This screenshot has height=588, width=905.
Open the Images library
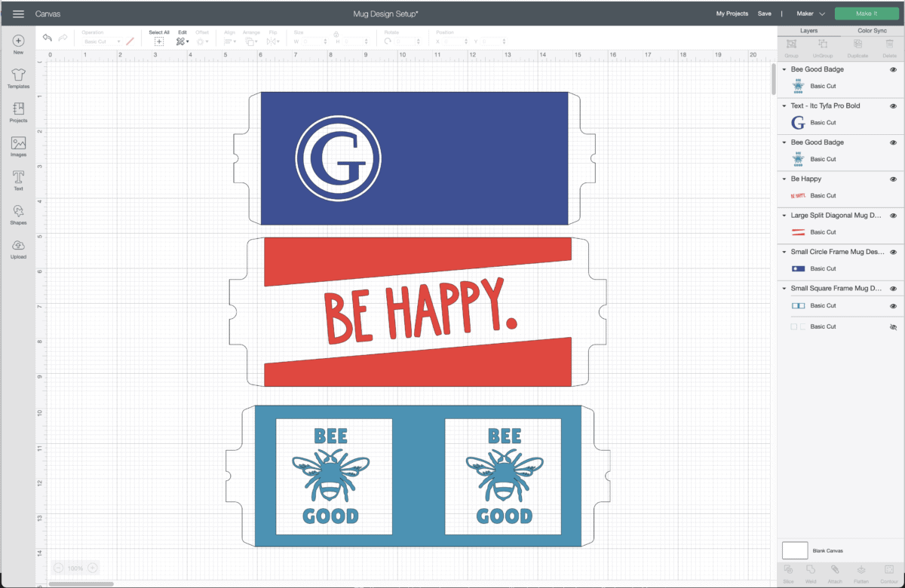pos(18,146)
